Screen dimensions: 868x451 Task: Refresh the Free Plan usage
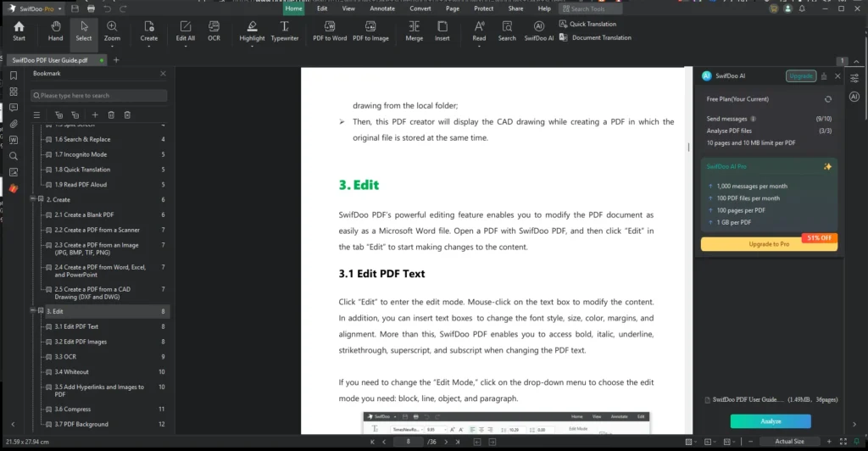(828, 99)
